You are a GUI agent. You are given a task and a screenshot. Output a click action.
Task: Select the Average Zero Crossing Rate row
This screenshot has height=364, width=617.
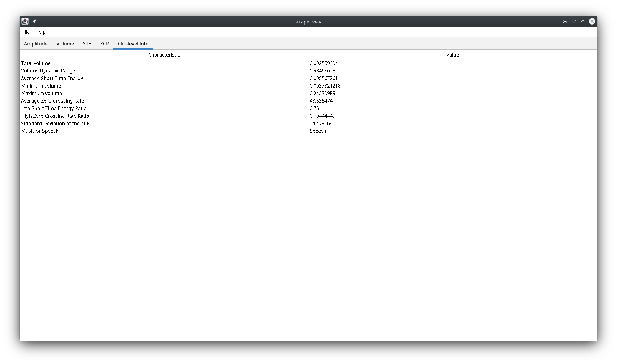click(x=53, y=101)
